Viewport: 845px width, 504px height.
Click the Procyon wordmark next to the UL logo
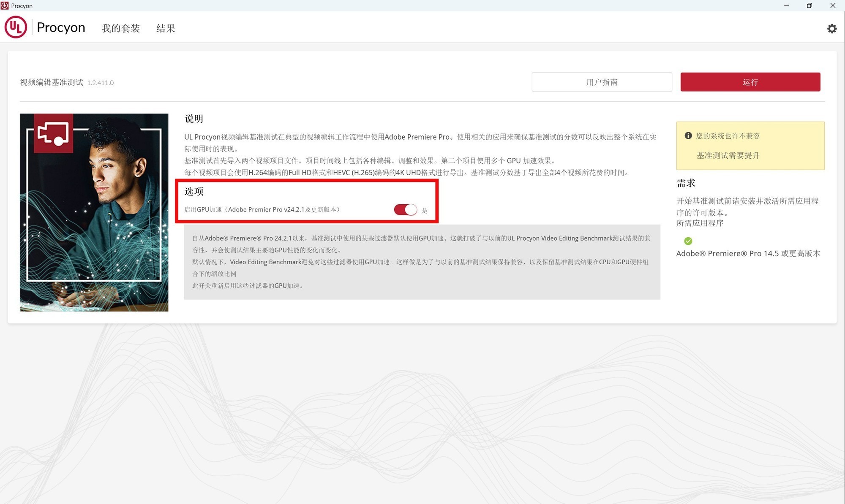pos(61,27)
